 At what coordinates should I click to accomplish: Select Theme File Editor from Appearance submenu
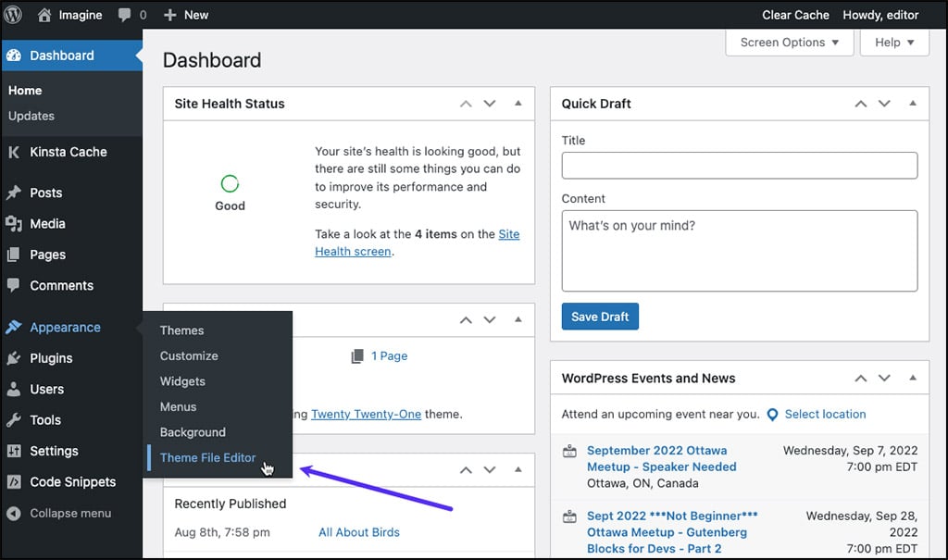[x=207, y=457]
